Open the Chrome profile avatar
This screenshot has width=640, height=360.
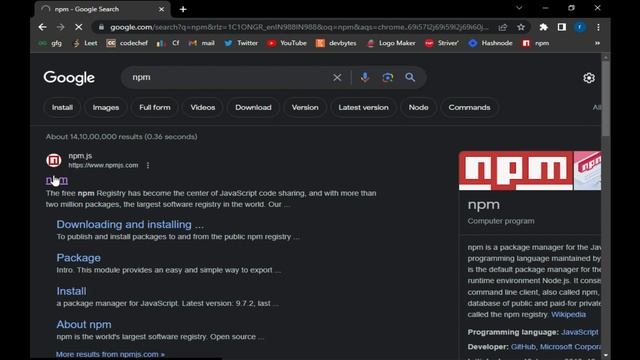coord(580,27)
